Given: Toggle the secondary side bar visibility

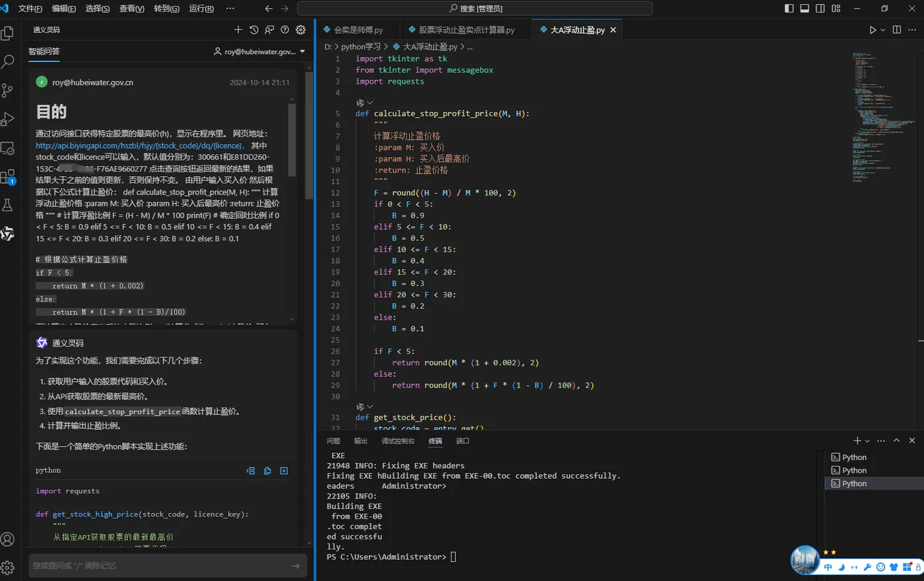Looking at the screenshot, I should pos(820,9).
